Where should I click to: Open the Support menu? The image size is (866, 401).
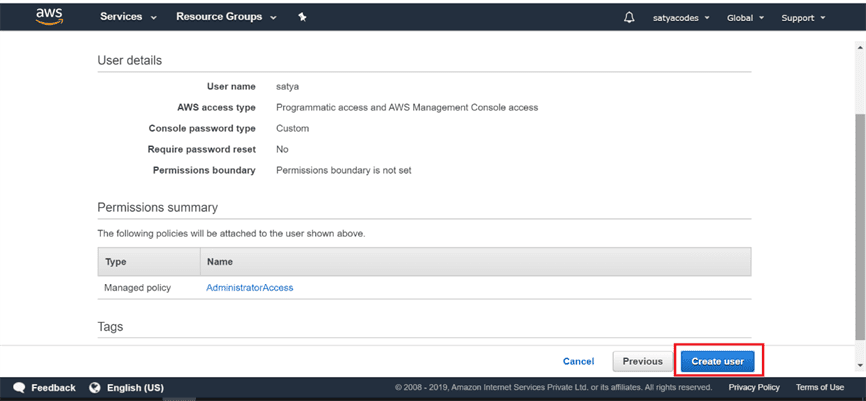coord(803,17)
